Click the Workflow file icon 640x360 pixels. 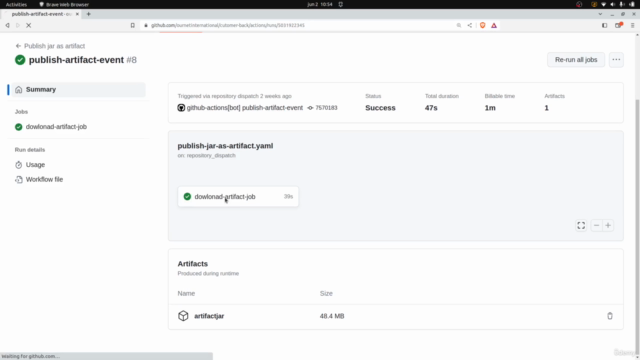click(x=18, y=180)
